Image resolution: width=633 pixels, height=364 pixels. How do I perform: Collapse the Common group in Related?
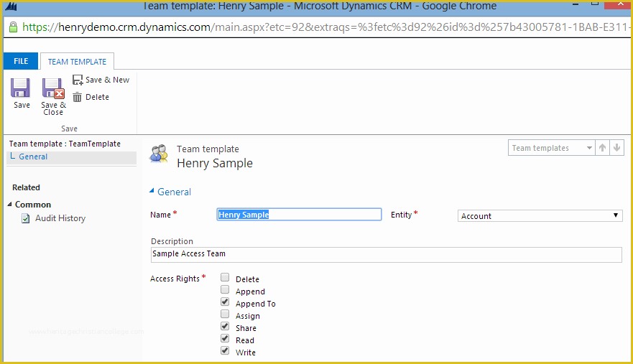point(9,205)
